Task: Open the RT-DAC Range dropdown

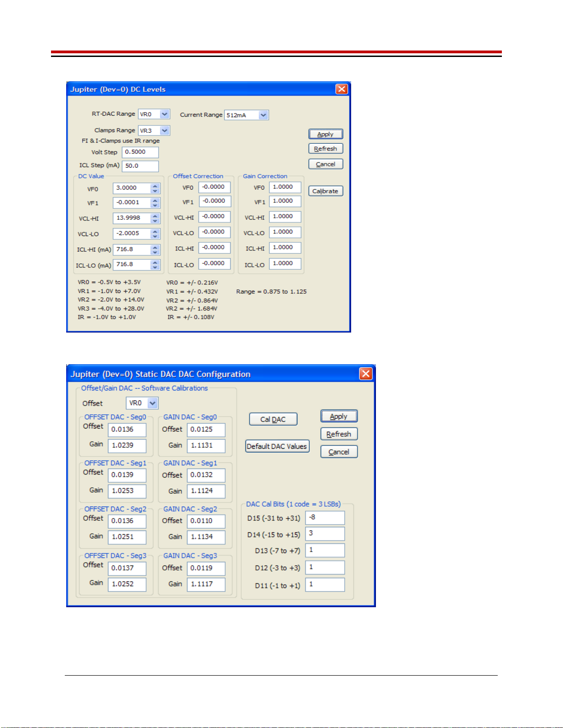Action: [154, 114]
